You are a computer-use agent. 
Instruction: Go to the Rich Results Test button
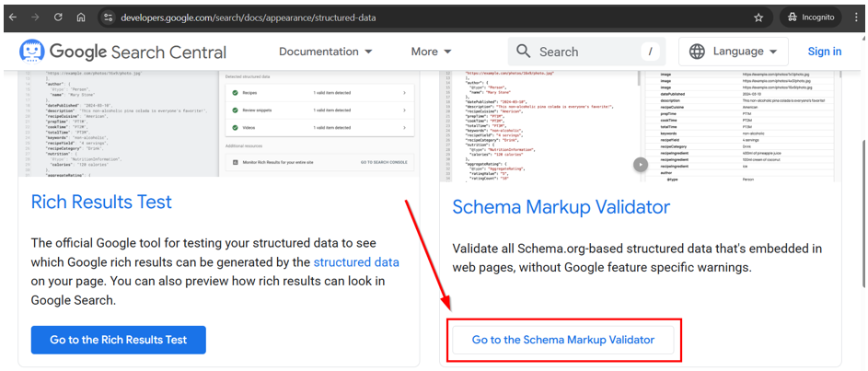[119, 340]
